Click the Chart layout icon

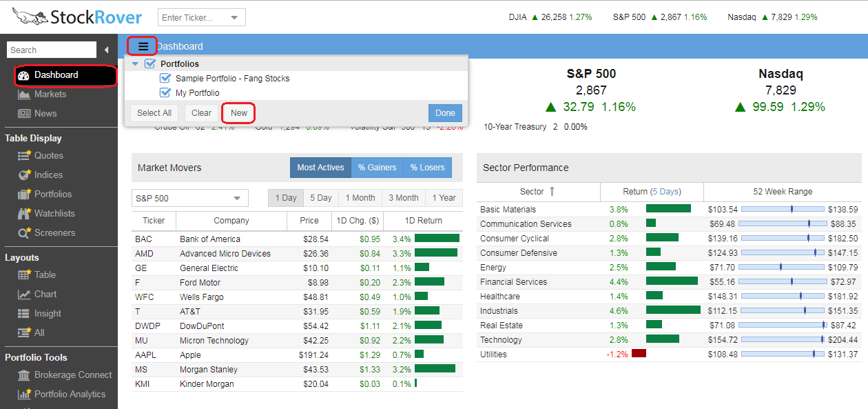[x=24, y=295]
